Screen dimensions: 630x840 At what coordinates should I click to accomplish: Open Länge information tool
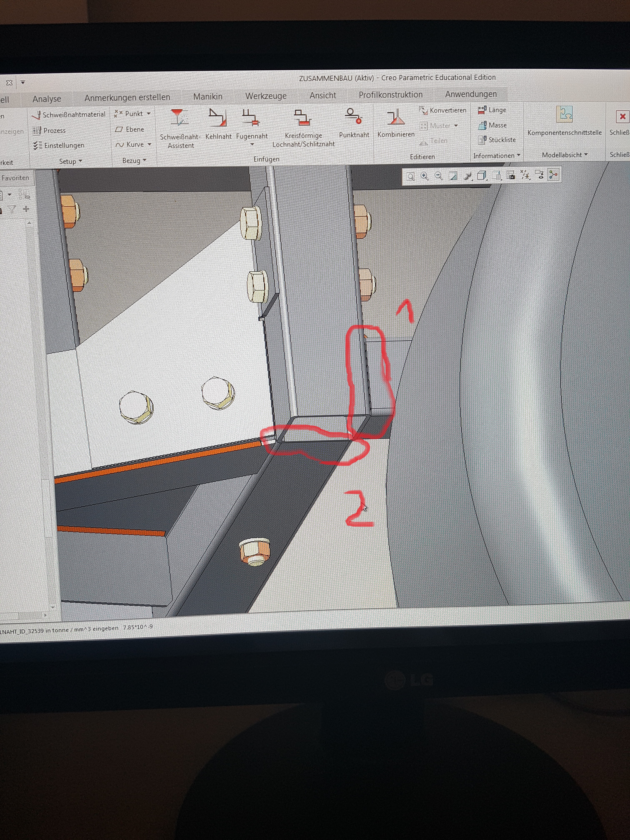492,110
